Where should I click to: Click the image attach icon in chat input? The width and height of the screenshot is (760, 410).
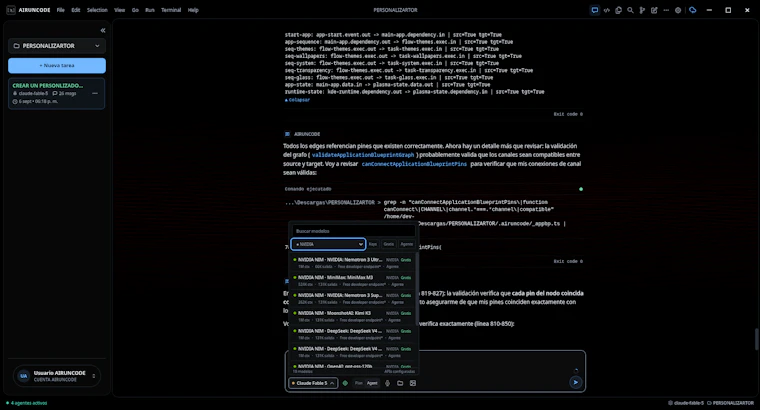click(x=413, y=383)
